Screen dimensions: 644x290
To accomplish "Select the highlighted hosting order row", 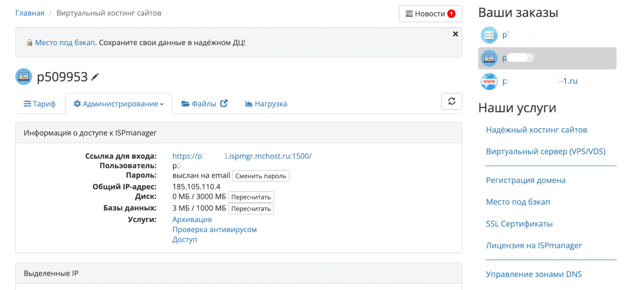I will 547,58.
